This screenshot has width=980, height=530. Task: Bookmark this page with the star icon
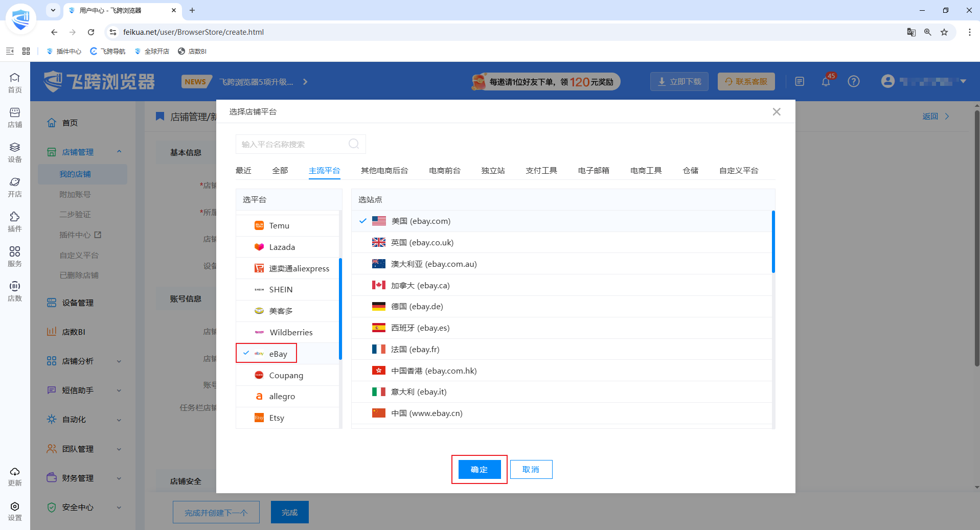pos(944,32)
